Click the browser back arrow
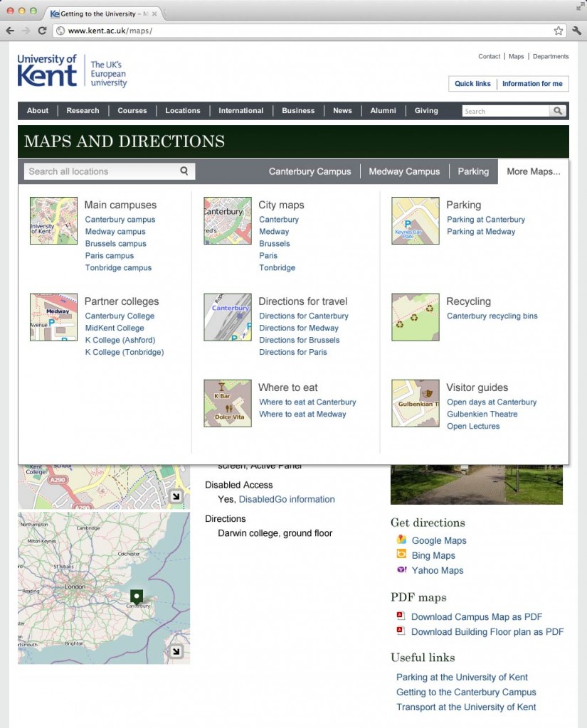 (10, 31)
